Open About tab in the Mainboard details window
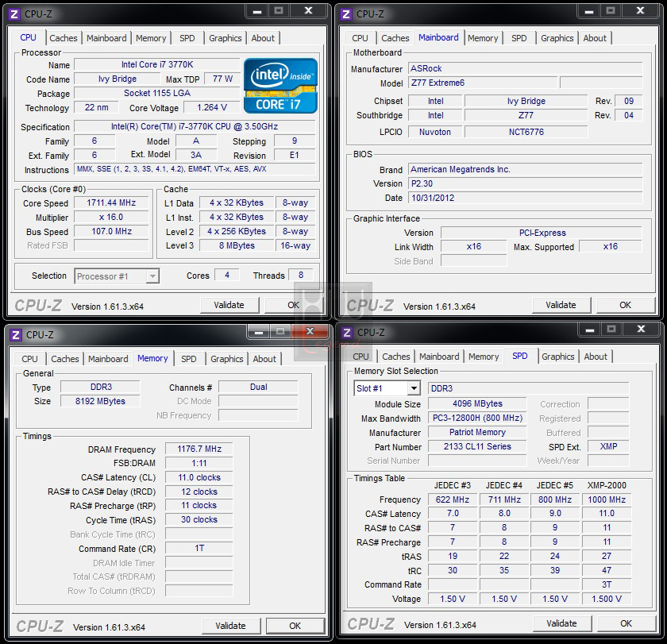 click(x=595, y=38)
